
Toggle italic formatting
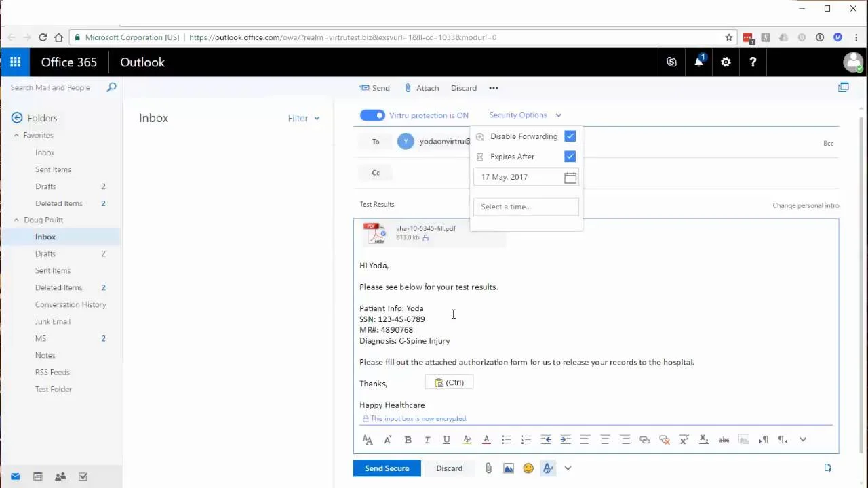427,440
